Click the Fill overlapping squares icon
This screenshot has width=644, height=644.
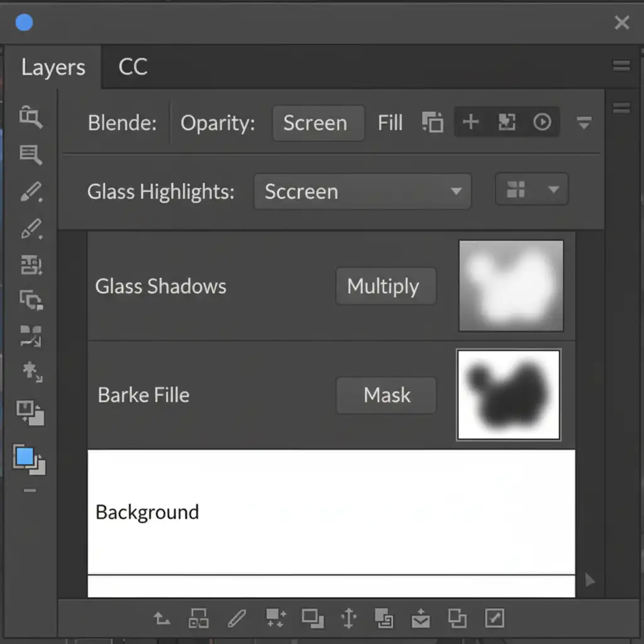point(432,122)
